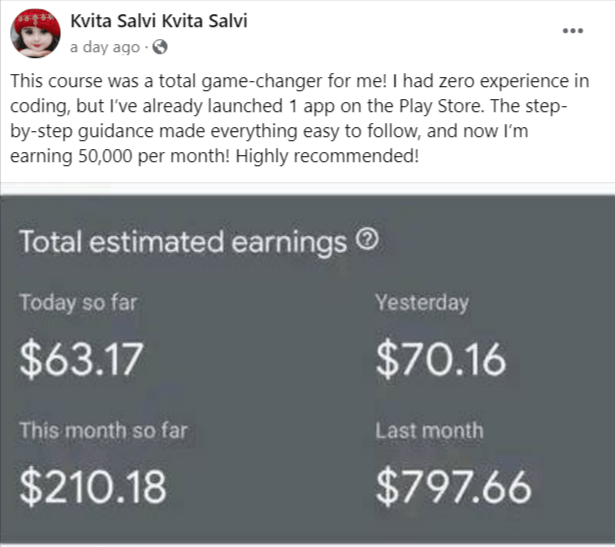Click the 'Total estimated earnings' heading
This screenshot has height=547, width=615.
183,242
